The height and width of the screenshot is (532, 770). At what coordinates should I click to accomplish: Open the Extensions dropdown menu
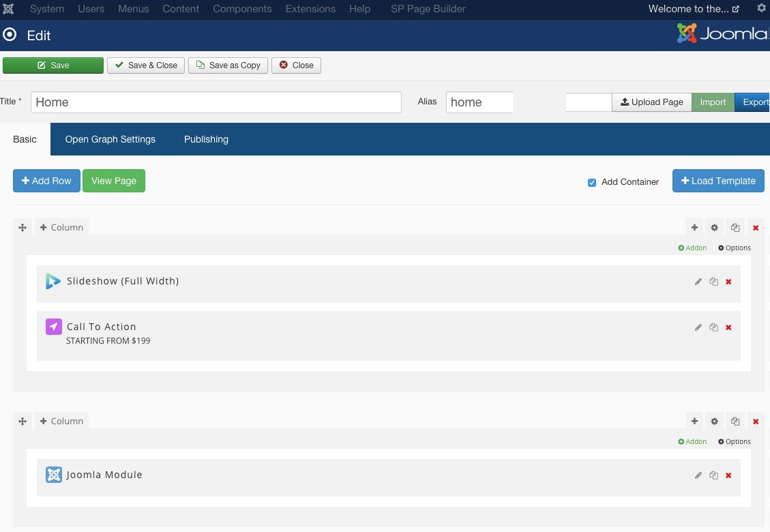pyautogui.click(x=310, y=9)
